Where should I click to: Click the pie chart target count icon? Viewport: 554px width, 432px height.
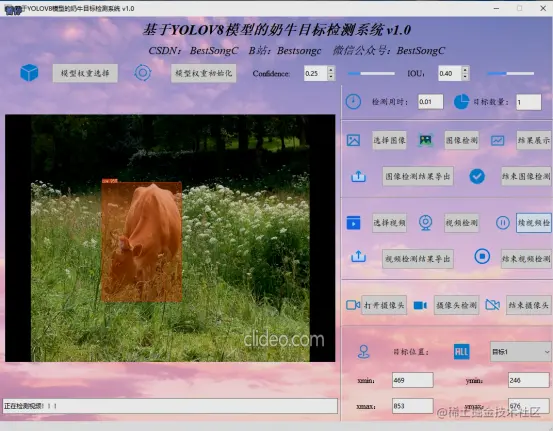click(x=461, y=102)
